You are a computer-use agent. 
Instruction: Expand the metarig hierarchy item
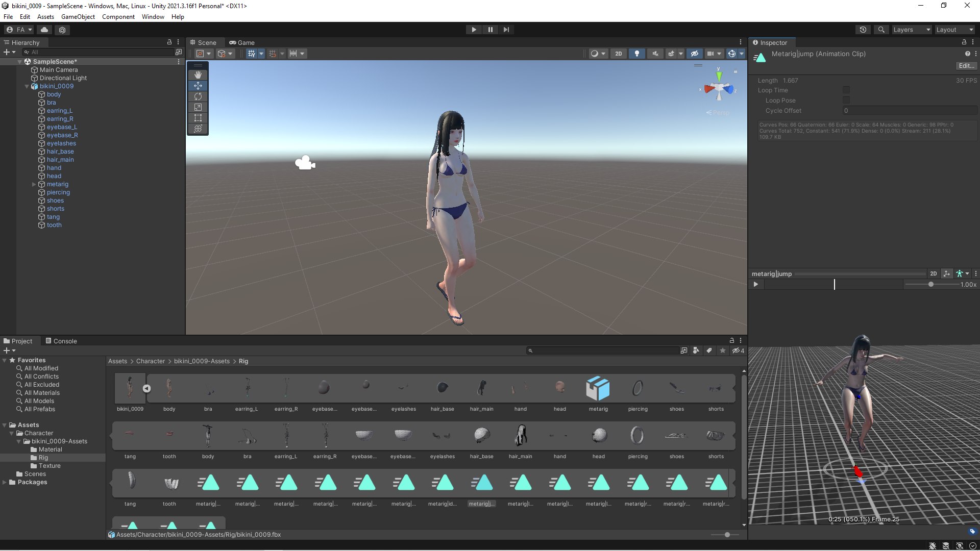tap(34, 184)
